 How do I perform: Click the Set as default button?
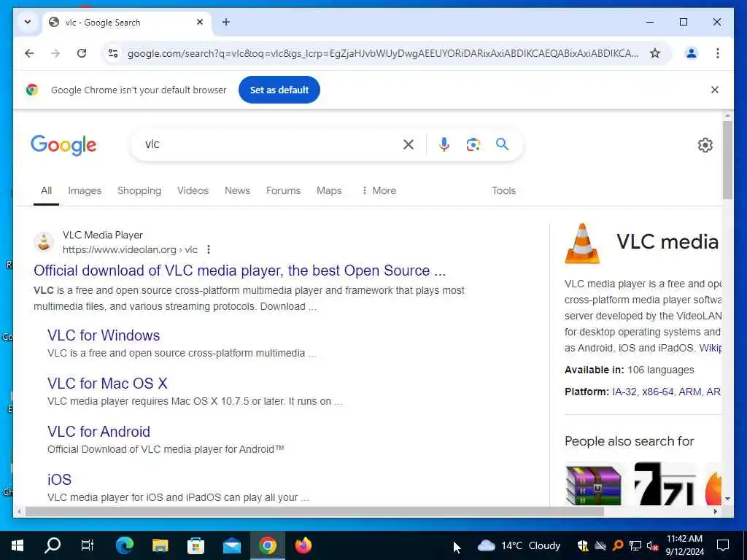(x=279, y=90)
